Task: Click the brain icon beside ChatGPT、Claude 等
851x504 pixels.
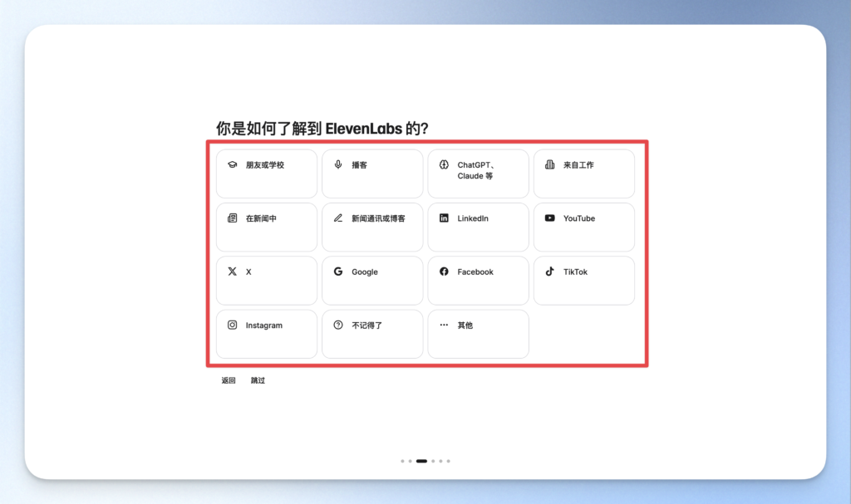Action: click(x=444, y=164)
